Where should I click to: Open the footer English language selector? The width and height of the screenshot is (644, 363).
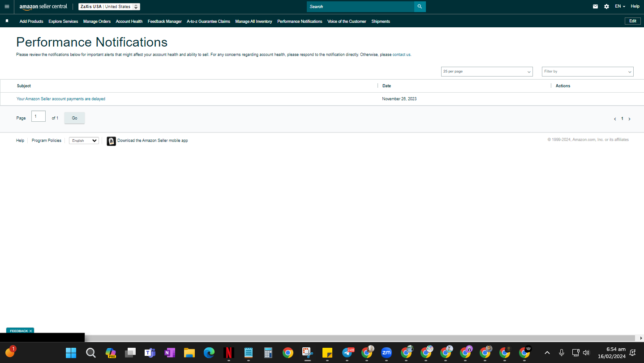pyautogui.click(x=84, y=141)
